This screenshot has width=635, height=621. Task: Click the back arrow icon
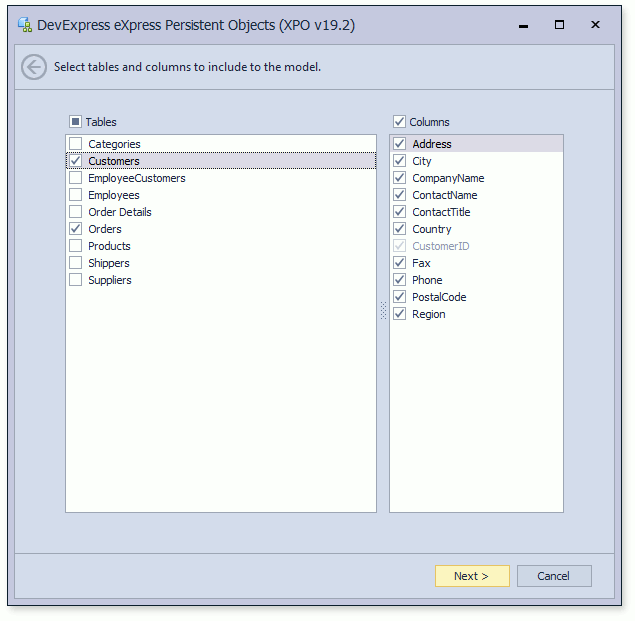tap(34, 67)
